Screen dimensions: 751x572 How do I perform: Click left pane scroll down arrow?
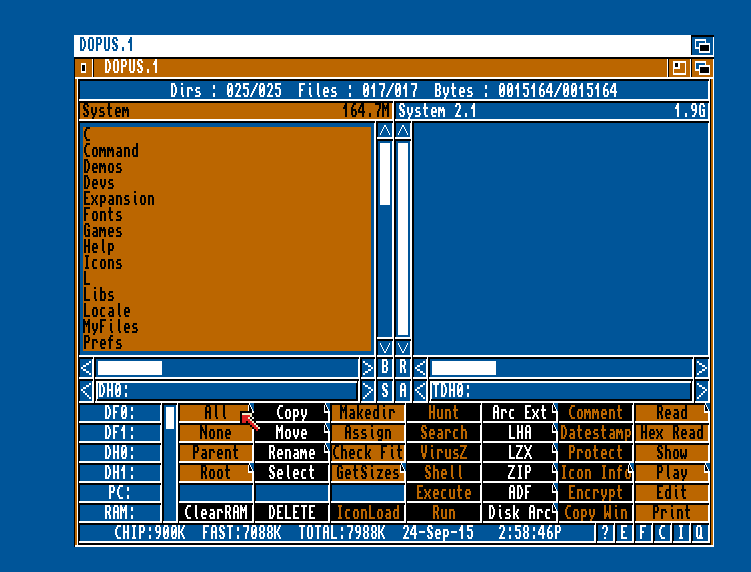tap(385, 347)
